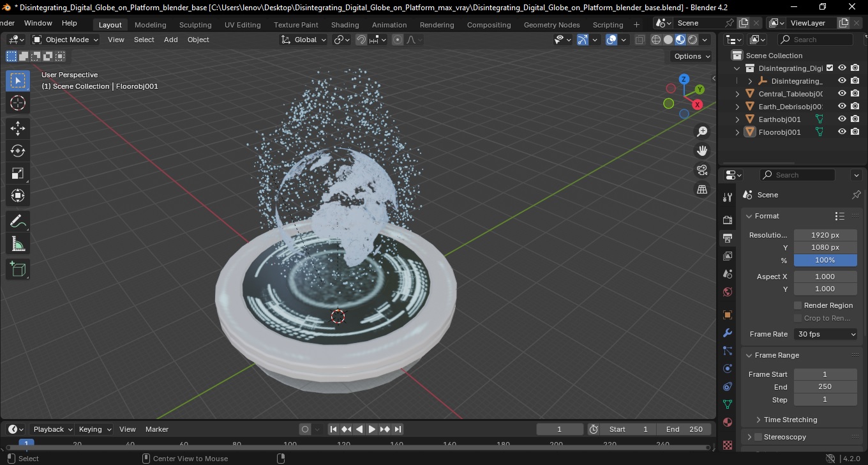Expand Time Stretching subpanel
Viewport: 868px width, 465px height.
tap(758, 420)
